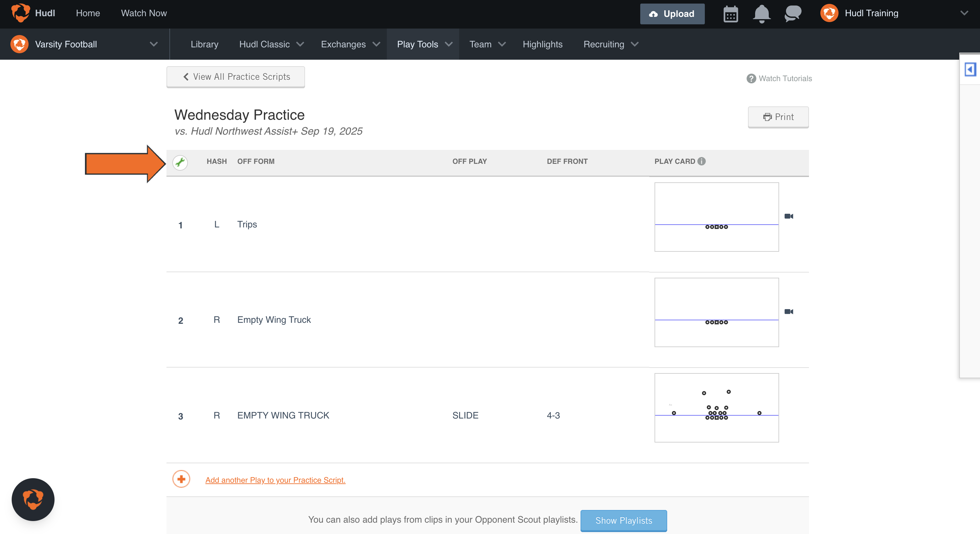Click View All Practice Scripts

point(236,77)
